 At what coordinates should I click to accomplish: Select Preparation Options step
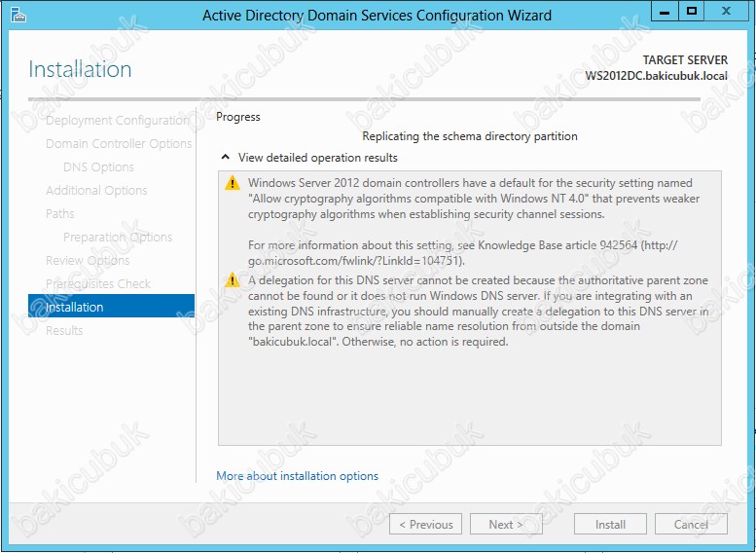[118, 237]
